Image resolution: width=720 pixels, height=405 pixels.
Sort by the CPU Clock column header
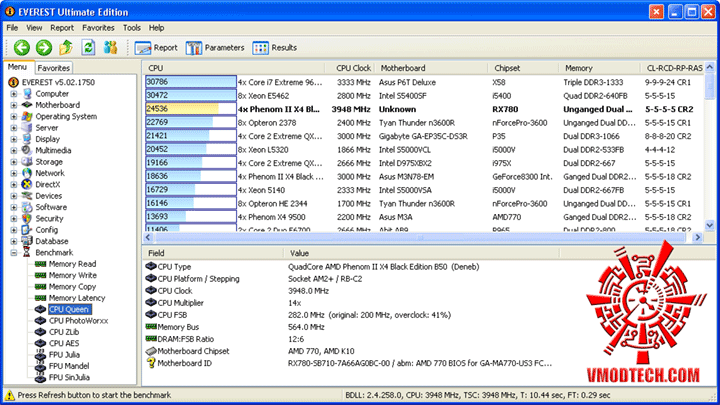(x=353, y=68)
